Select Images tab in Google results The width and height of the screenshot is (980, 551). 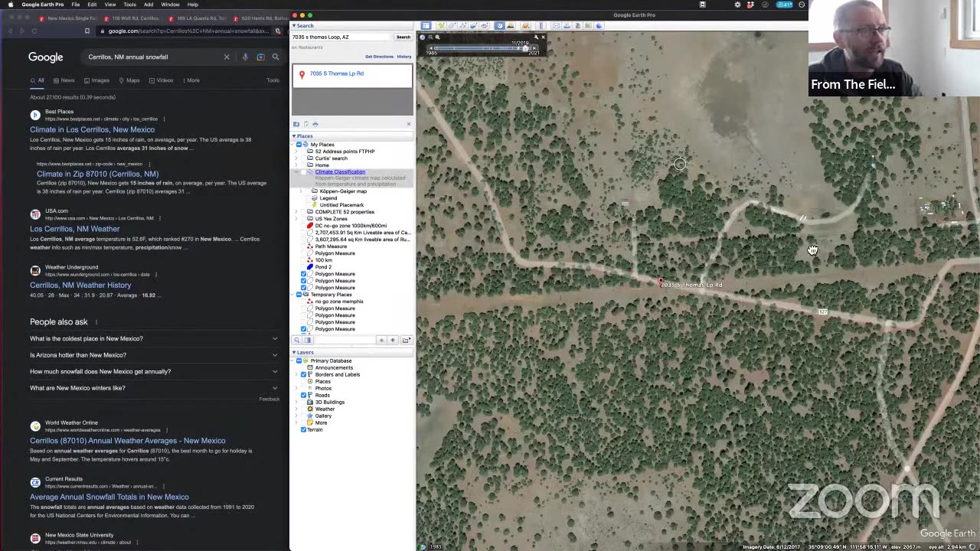pyautogui.click(x=96, y=80)
